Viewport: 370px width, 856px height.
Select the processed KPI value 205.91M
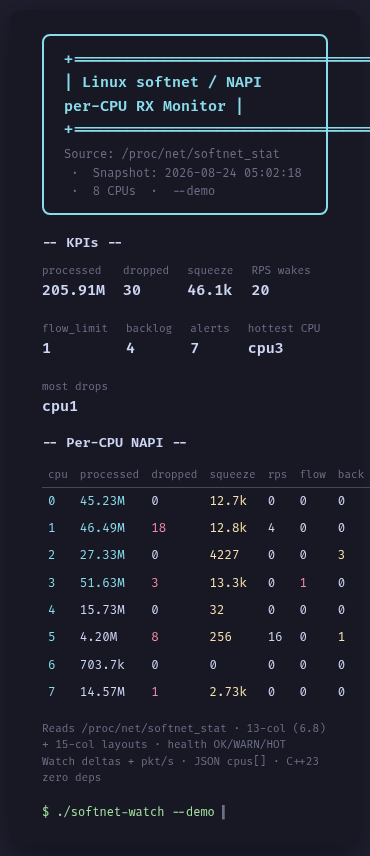74,290
